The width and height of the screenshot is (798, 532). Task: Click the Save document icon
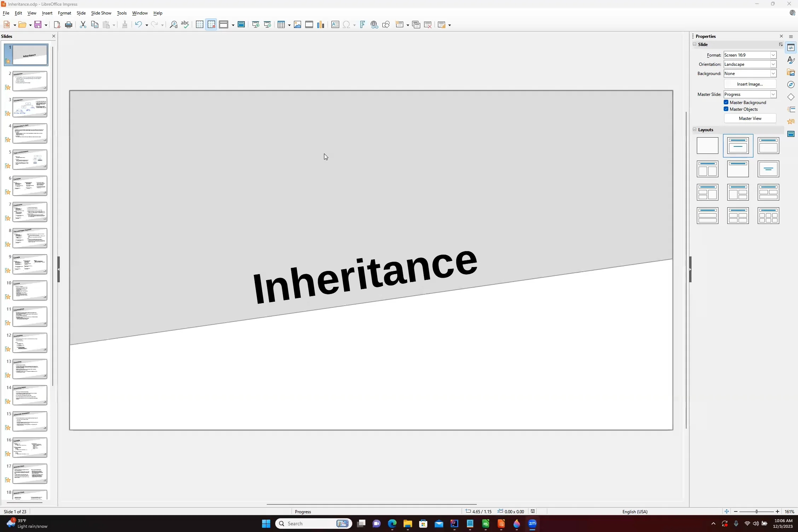click(38, 24)
